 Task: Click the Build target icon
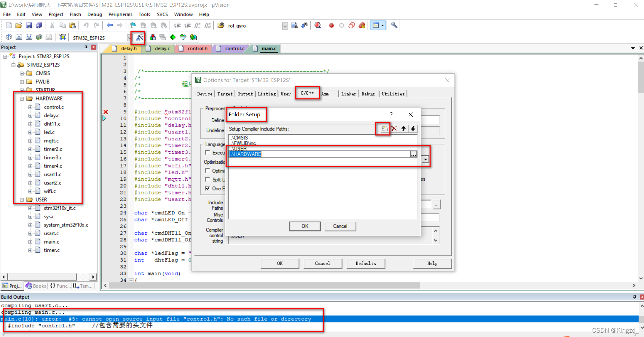pyautogui.click(x=19, y=37)
